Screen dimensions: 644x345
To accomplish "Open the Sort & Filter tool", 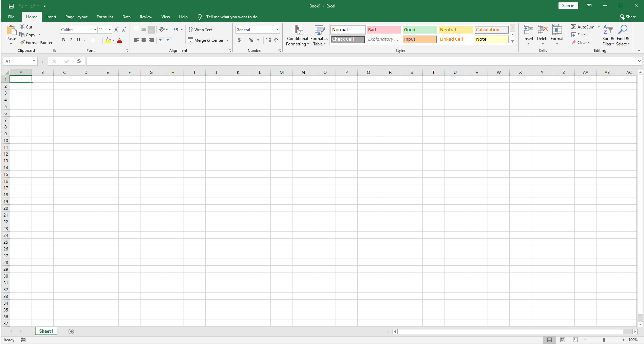I will 608,36.
